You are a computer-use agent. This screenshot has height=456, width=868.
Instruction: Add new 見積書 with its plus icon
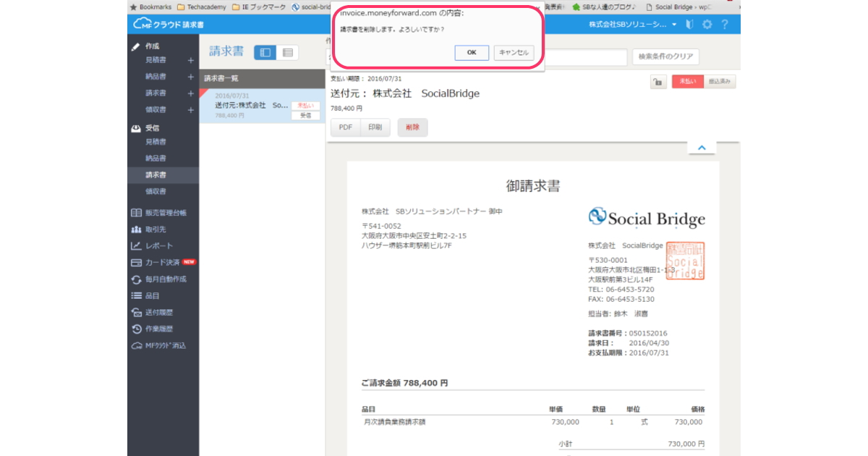pyautogui.click(x=191, y=61)
